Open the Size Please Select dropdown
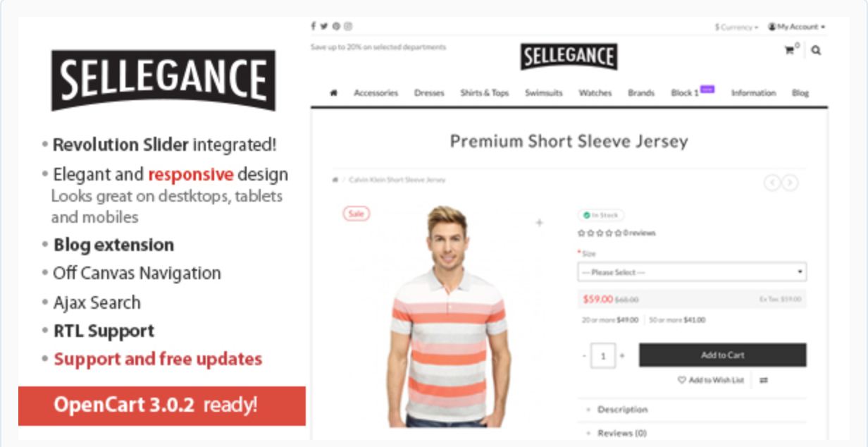868x447 pixels. (x=692, y=272)
